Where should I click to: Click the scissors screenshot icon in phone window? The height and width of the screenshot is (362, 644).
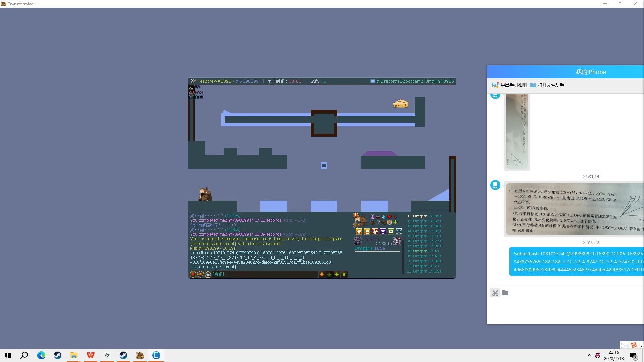point(495,293)
